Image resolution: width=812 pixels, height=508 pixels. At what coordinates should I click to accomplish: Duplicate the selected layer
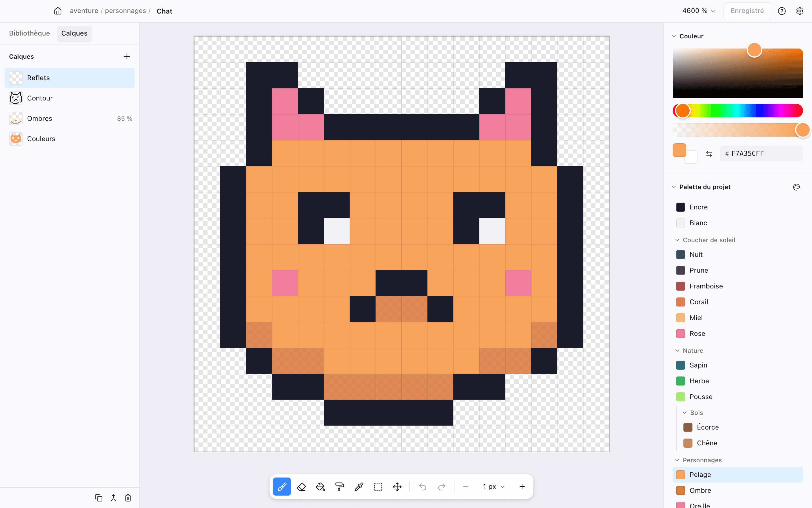click(x=99, y=498)
